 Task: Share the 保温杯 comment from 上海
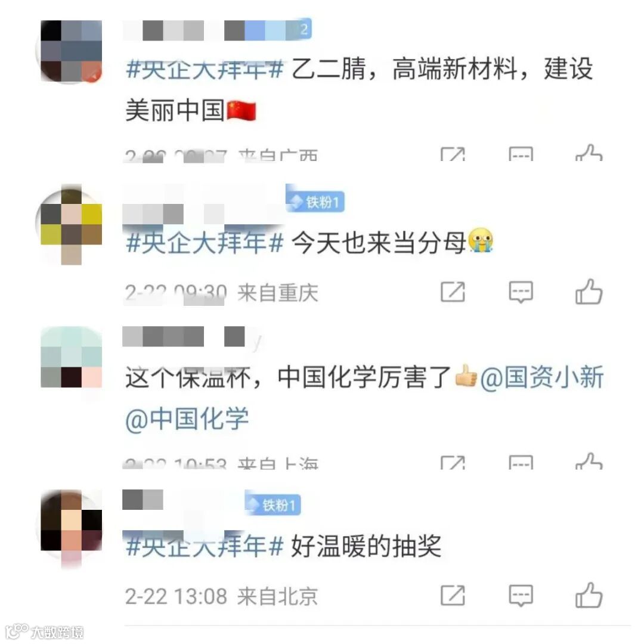point(453,463)
